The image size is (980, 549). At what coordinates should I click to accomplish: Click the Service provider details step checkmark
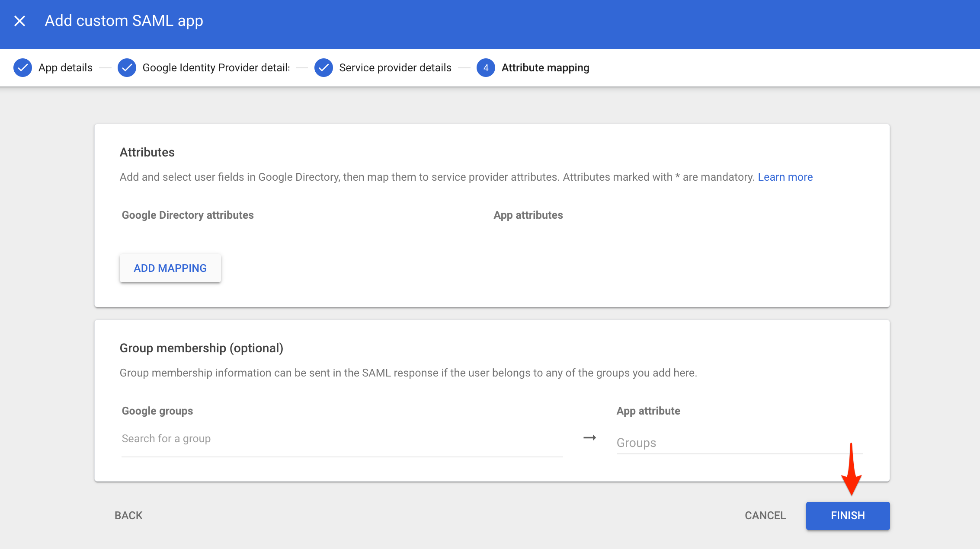coord(323,68)
